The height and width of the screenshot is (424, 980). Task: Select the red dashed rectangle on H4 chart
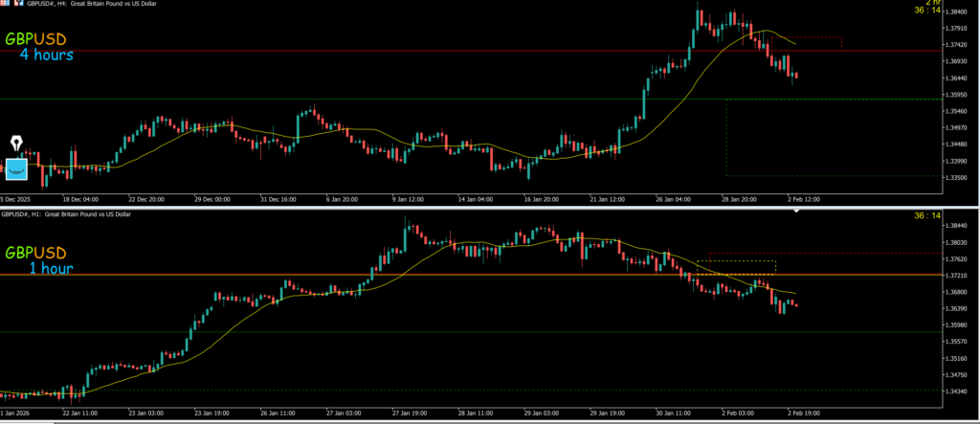coord(806,44)
